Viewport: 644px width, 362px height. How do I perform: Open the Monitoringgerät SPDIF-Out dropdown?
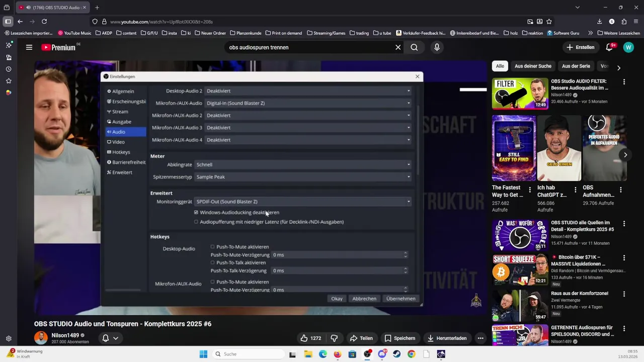click(303, 202)
